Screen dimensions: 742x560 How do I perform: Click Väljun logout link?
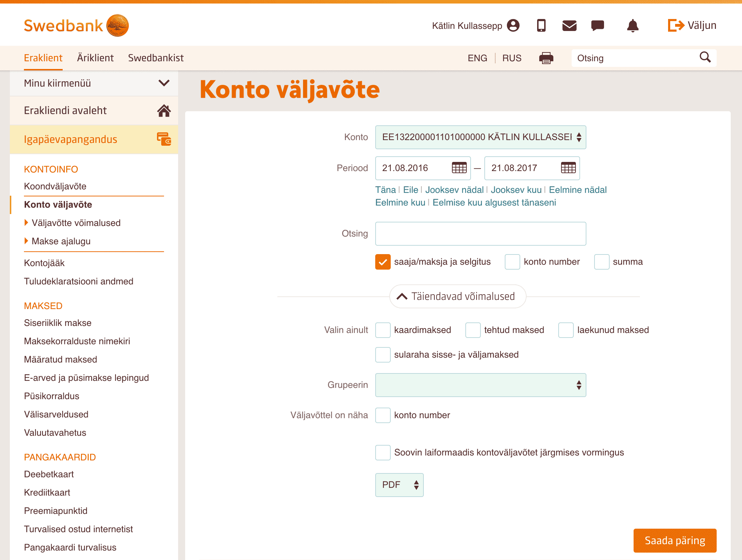[x=702, y=25]
